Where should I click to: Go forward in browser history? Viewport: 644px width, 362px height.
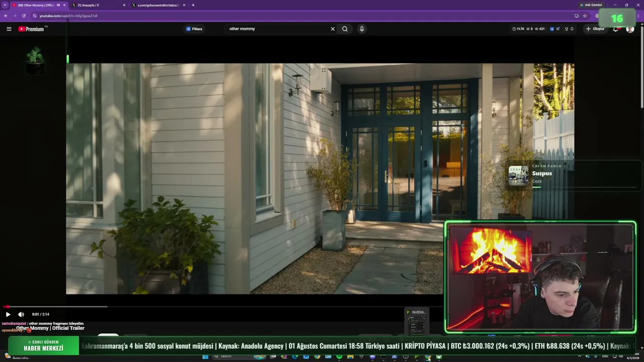14,16
